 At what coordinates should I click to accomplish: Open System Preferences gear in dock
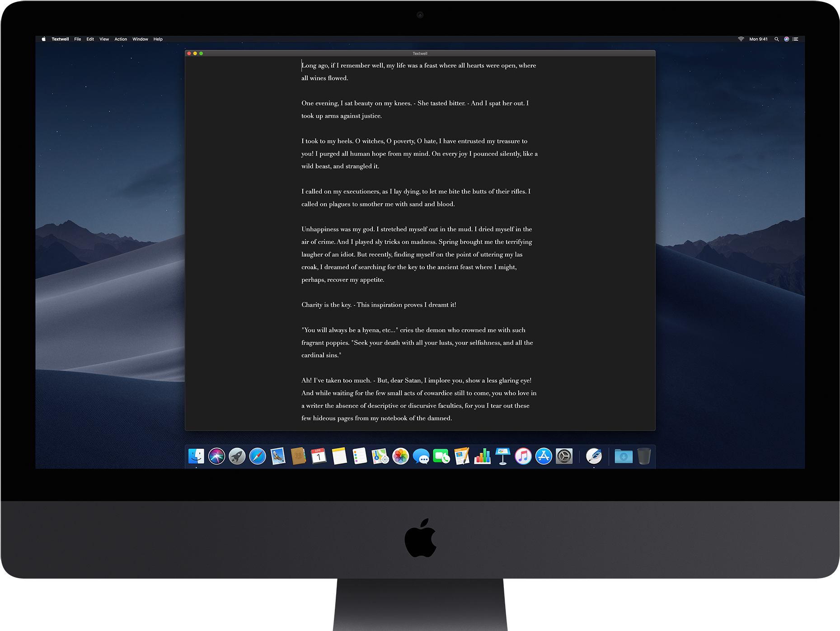point(564,456)
